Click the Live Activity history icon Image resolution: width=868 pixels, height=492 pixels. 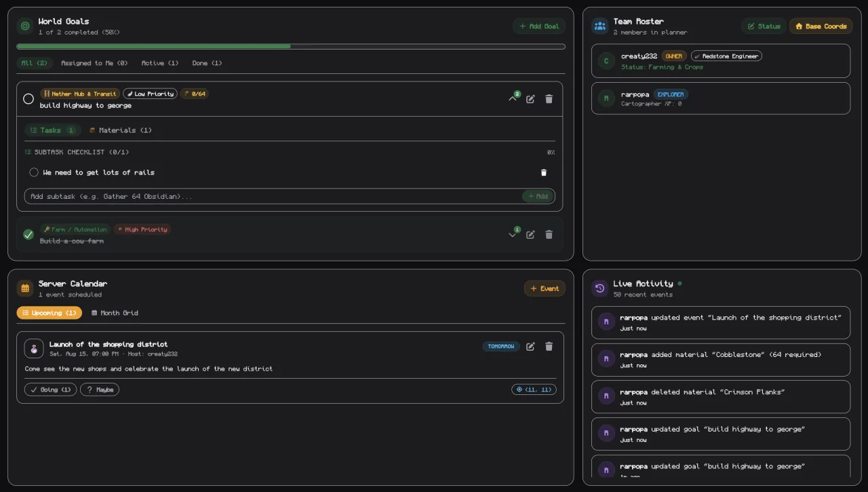(x=600, y=288)
